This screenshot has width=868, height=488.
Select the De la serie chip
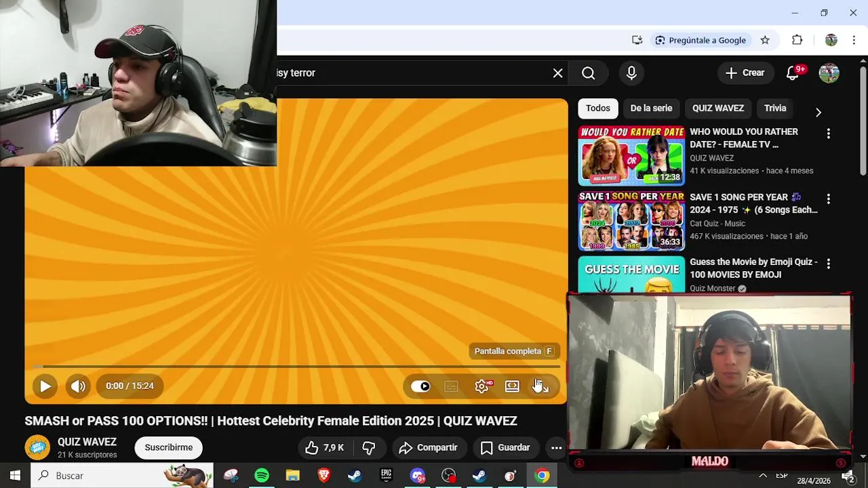click(651, 108)
